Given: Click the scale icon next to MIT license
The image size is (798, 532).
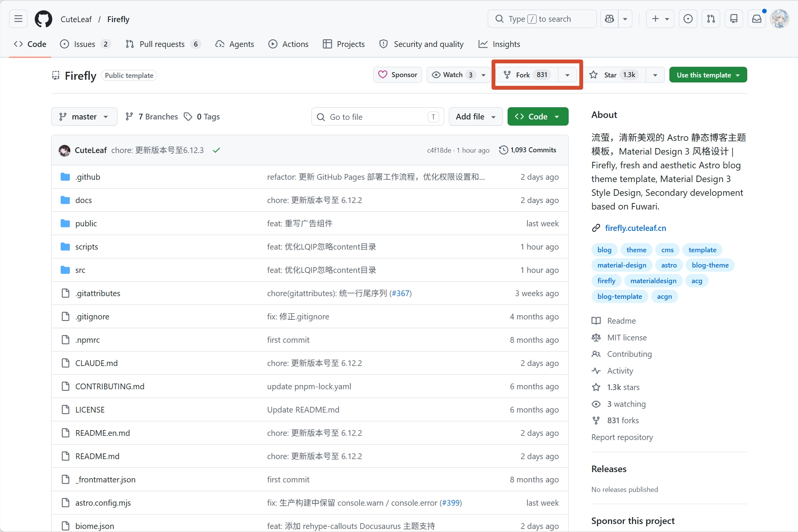Looking at the screenshot, I should [x=596, y=337].
